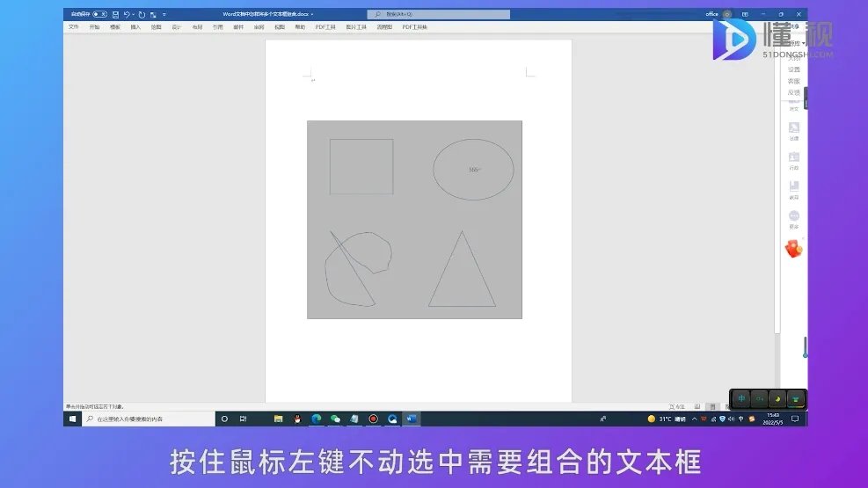Click the chart icon in side panel

pyautogui.click(x=794, y=186)
